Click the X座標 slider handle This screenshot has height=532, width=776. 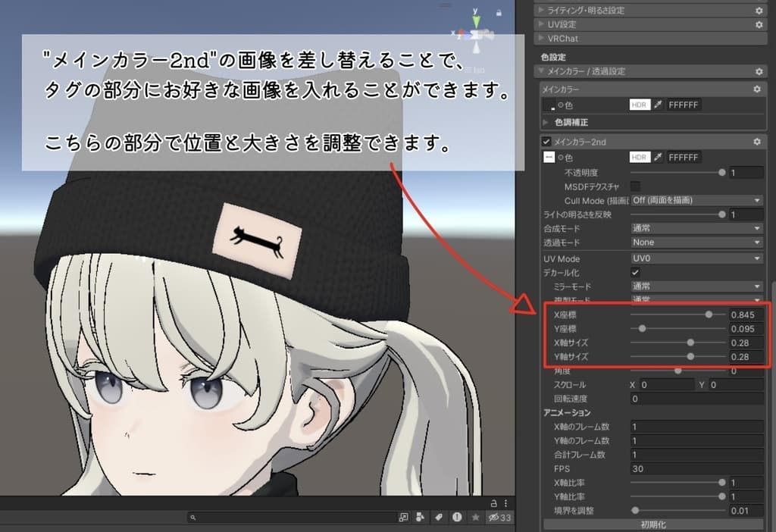[709, 314]
